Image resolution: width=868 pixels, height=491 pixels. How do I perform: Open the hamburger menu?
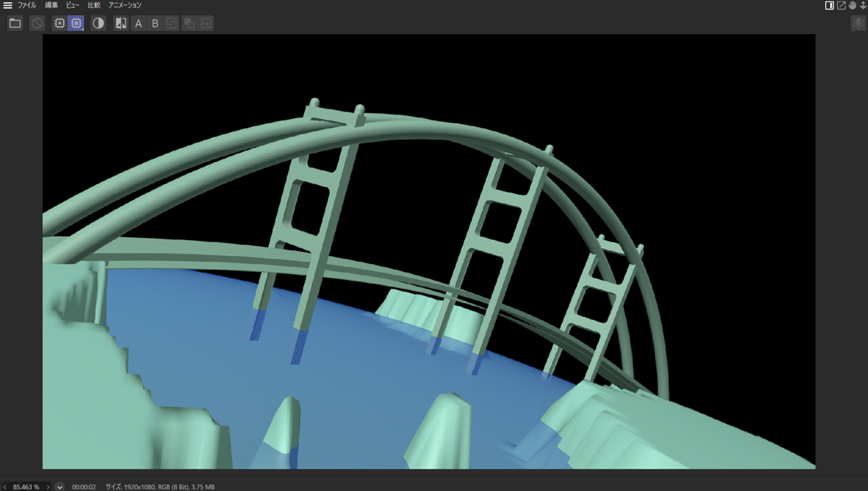click(7, 5)
